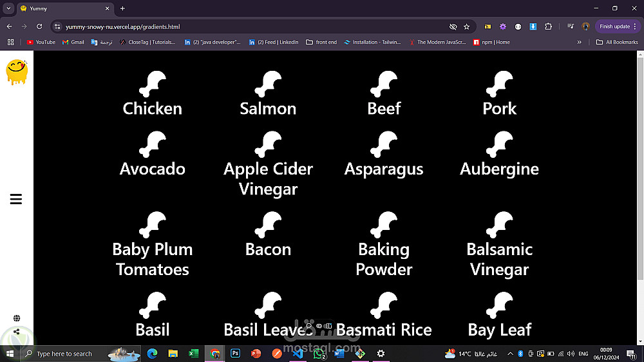Open Excel from the taskbar
The width and height of the screenshot is (644, 362).
[x=194, y=354]
